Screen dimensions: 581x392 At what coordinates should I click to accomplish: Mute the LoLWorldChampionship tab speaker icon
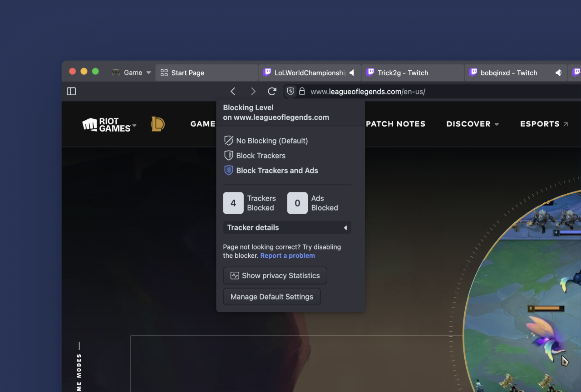click(x=352, y=73)
